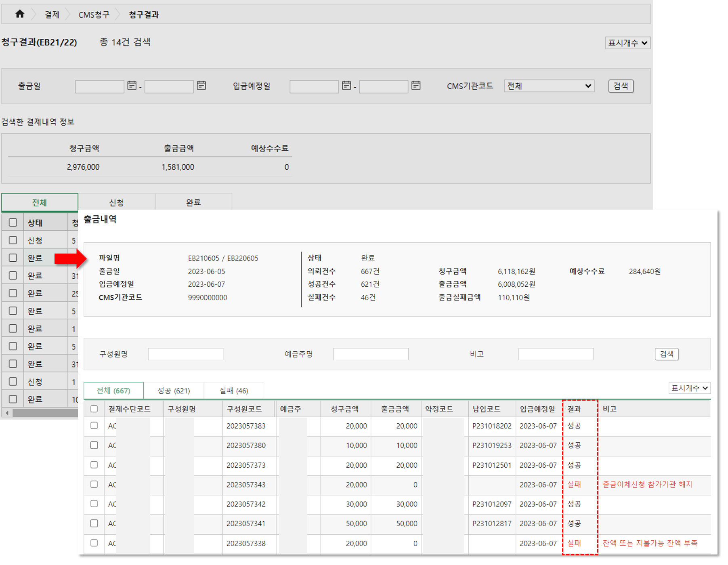728x565 pixels.
Task: Switch to 실패 (46) tab
Action: click(234, 391)
